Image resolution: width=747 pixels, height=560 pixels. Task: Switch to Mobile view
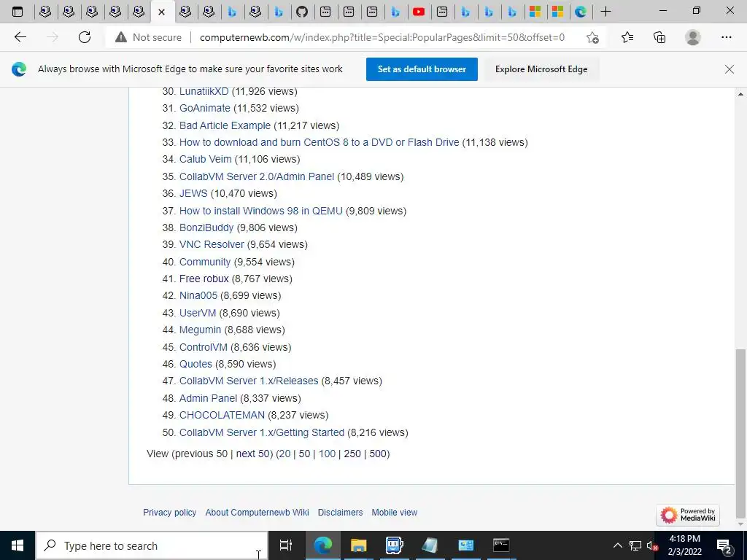(395, 513)
